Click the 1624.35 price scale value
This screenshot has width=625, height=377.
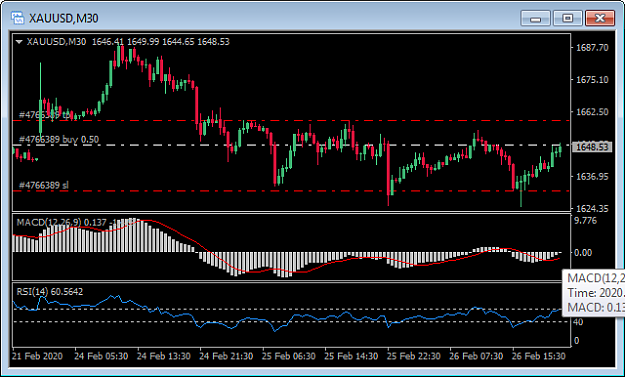tap(592, 208)
